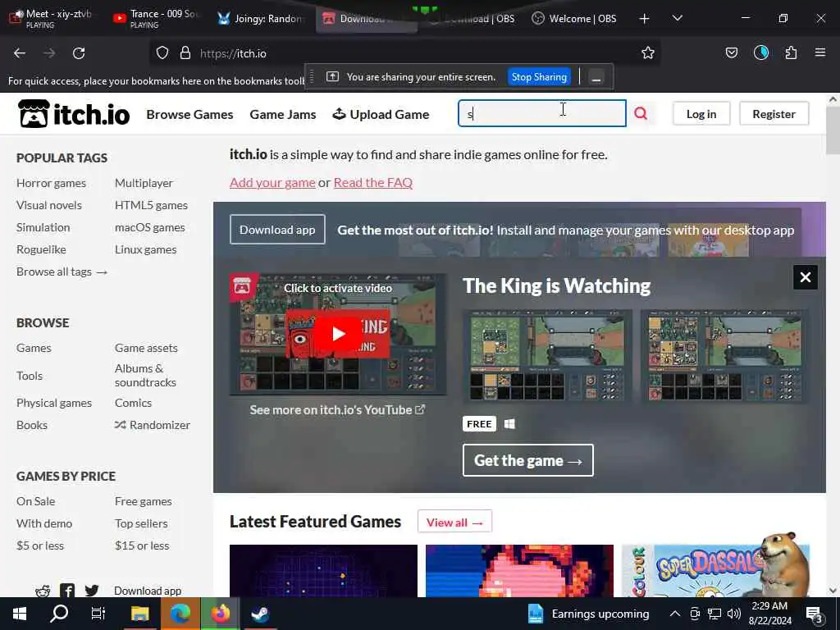Screen dimensions: 840x630
Task: Open the Free games link
Action: coord(143,501)
